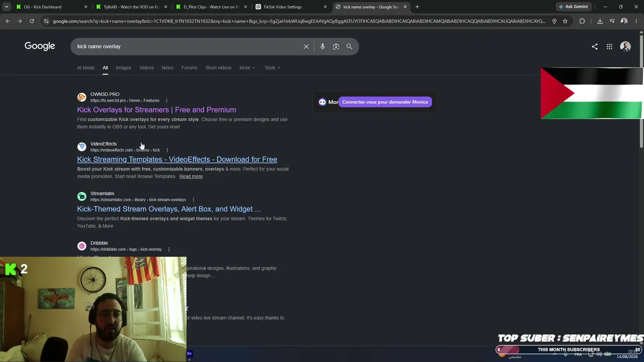This screenshot has height=362, width=644.
Task: Close the OG - Kick Dashboard tab
Action: coord(86,7)
